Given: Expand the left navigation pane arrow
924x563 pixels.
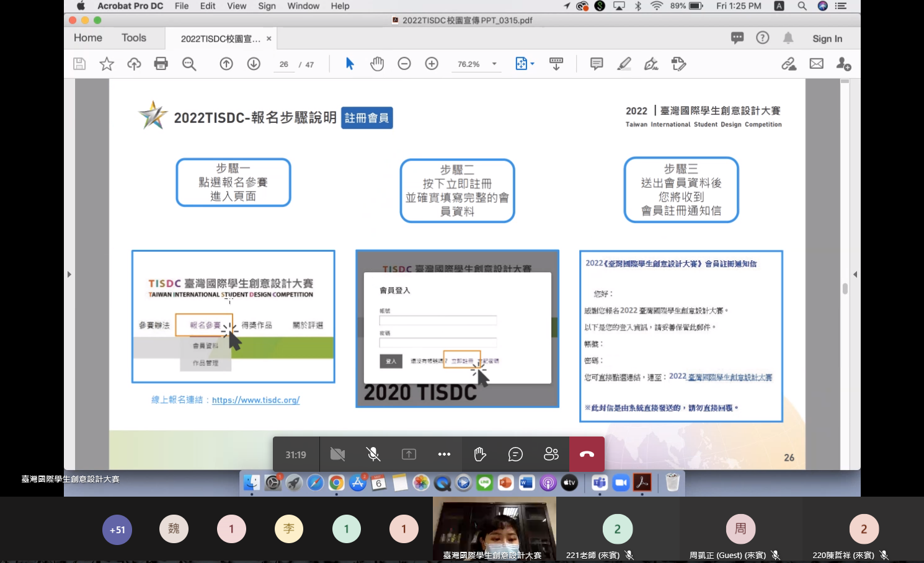Looking at the screenshot, I should pyautogui.click(x=69, y=274).
